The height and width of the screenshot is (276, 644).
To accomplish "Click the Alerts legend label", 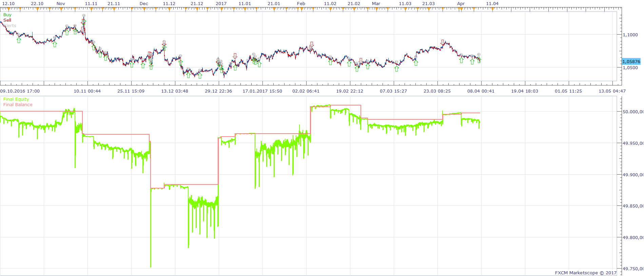I will click(x=10, y=26).
